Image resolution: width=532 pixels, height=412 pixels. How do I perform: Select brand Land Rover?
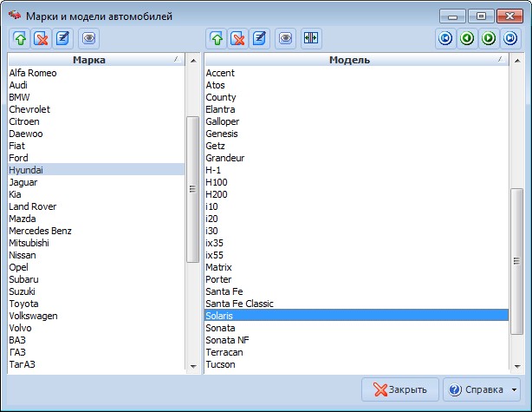[x=96, y=206]
